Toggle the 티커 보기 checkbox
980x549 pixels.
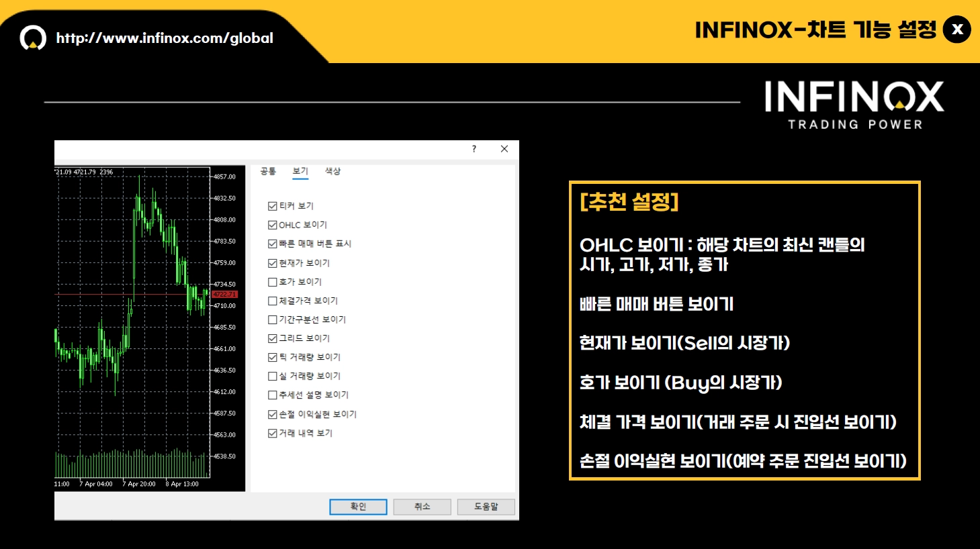click(x=272, y=206)
